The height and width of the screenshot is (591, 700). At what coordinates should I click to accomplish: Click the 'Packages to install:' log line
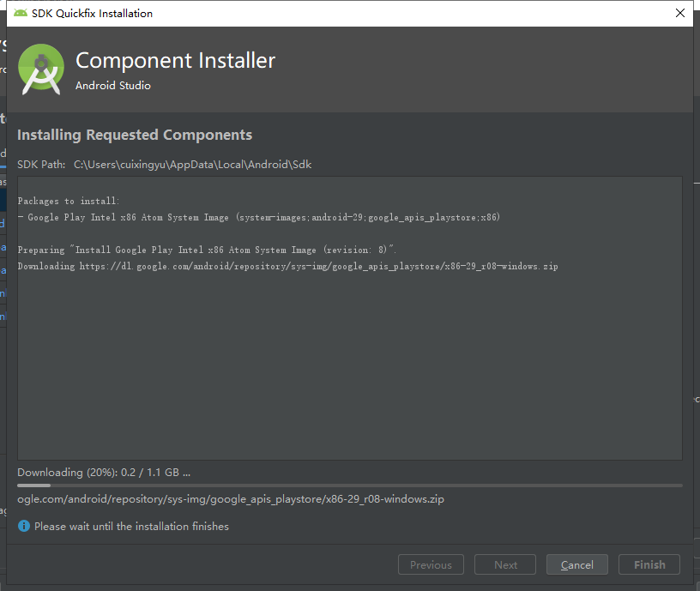[69, 201]
